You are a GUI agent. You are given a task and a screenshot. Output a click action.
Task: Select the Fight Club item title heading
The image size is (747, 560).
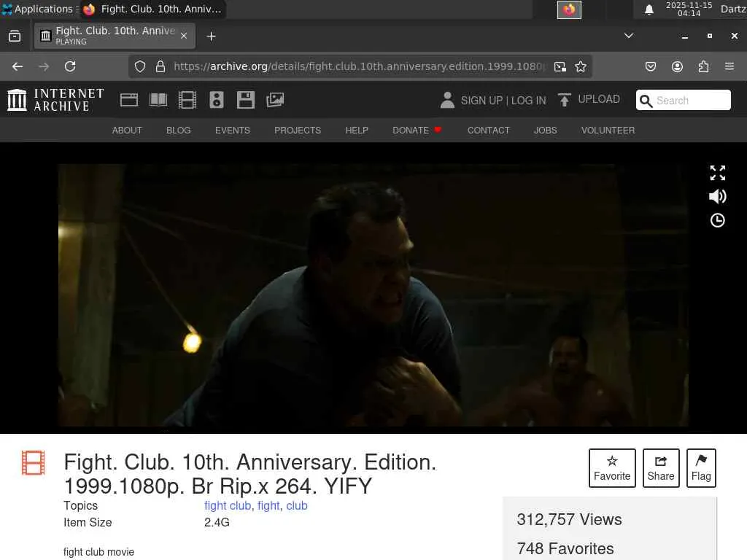[250, 474]
